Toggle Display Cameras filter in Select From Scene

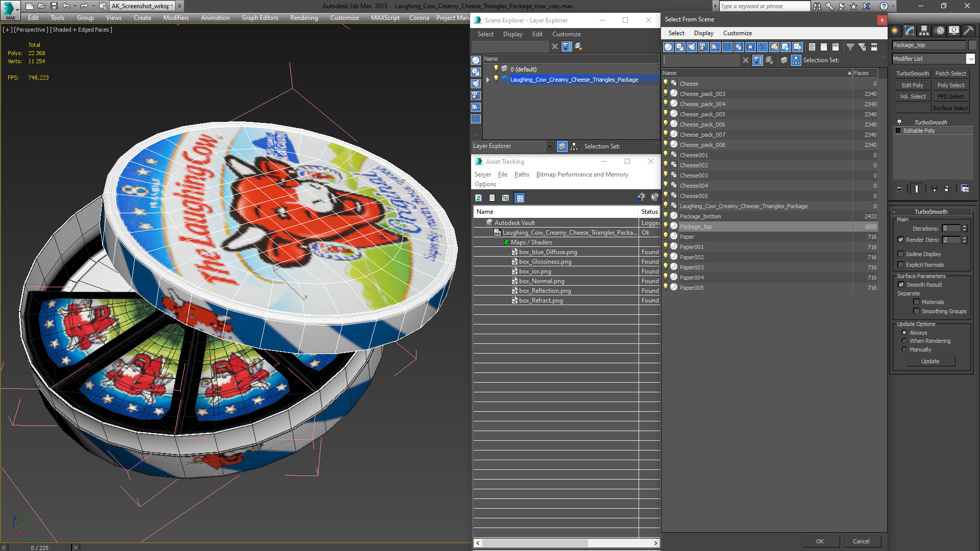click(703, 47)
